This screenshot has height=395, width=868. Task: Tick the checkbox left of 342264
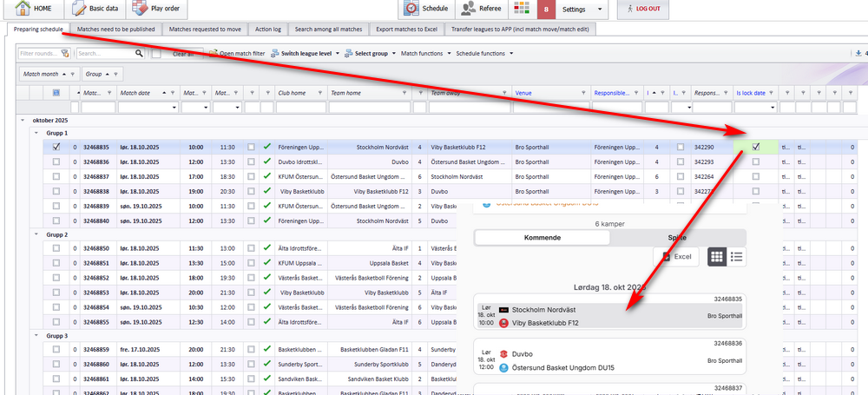tap(681, 177)
